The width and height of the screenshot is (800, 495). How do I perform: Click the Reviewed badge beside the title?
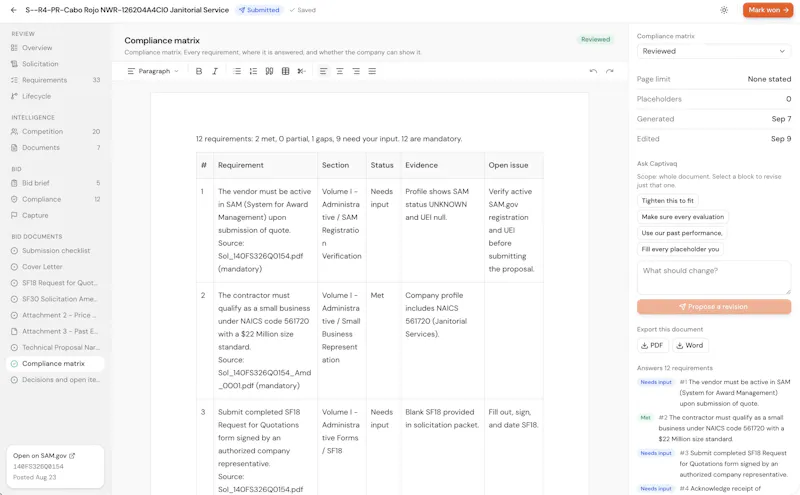[595, 39]
